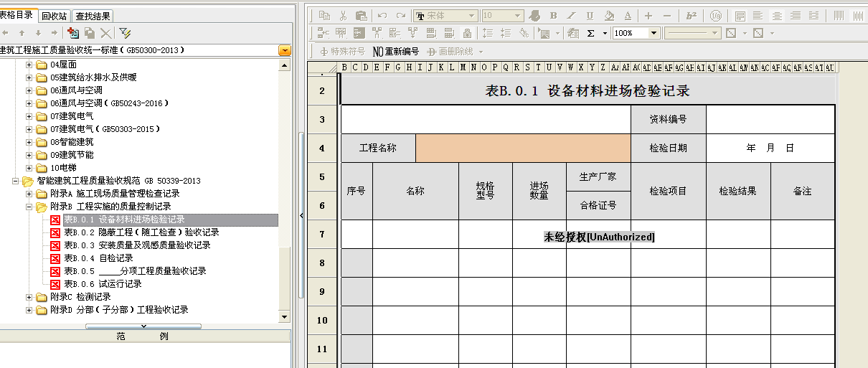This screenshot has width=868, height=368.
Task: Click the paste clipboard icon
Action: click(x=362, y=15)
